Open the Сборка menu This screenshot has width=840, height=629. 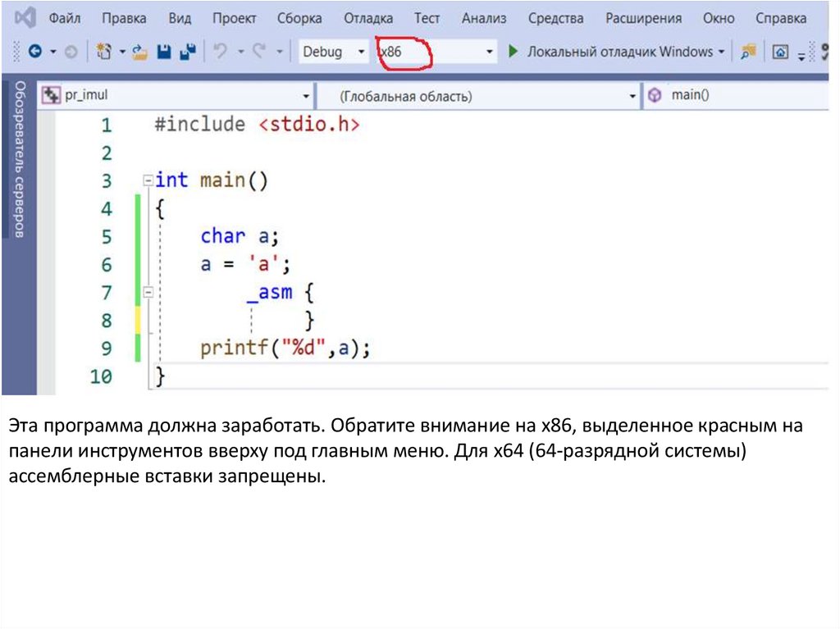tap(299, 18)
